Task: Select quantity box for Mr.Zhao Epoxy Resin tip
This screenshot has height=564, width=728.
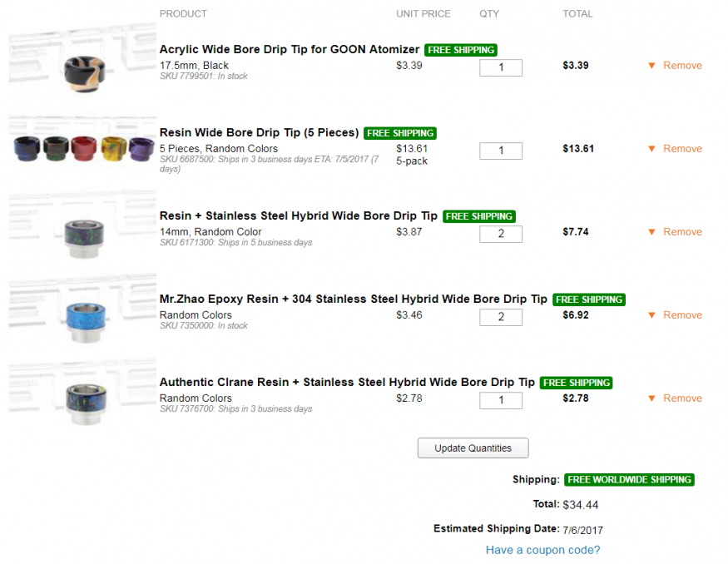Action: pyautogui.click(x=501, y=317)
